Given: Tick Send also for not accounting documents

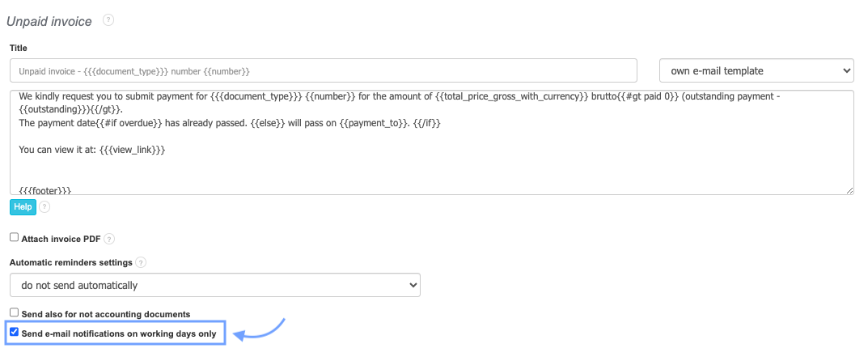Looking at the screenshot, I should (15, 312).
